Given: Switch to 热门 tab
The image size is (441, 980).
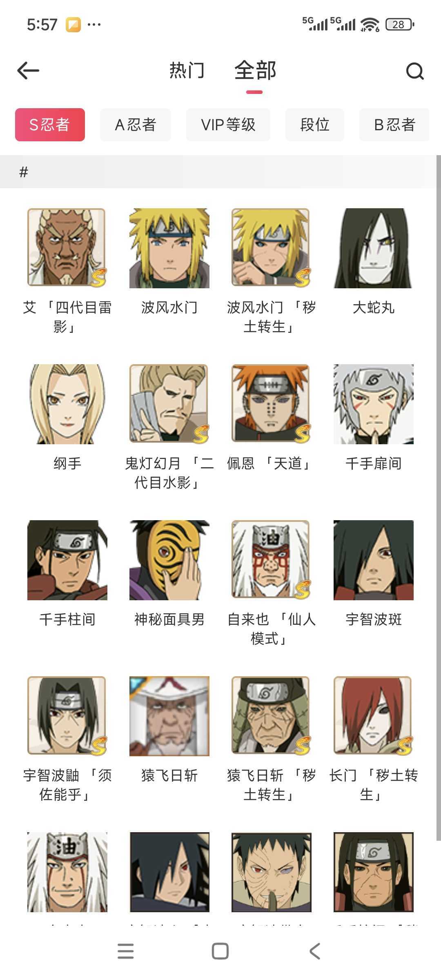Looking at the screenshot, I should 187,71.
